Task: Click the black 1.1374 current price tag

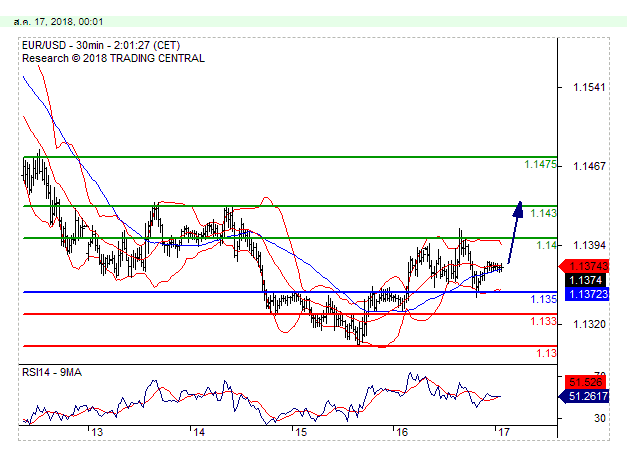Action: [x=585, y=280]
